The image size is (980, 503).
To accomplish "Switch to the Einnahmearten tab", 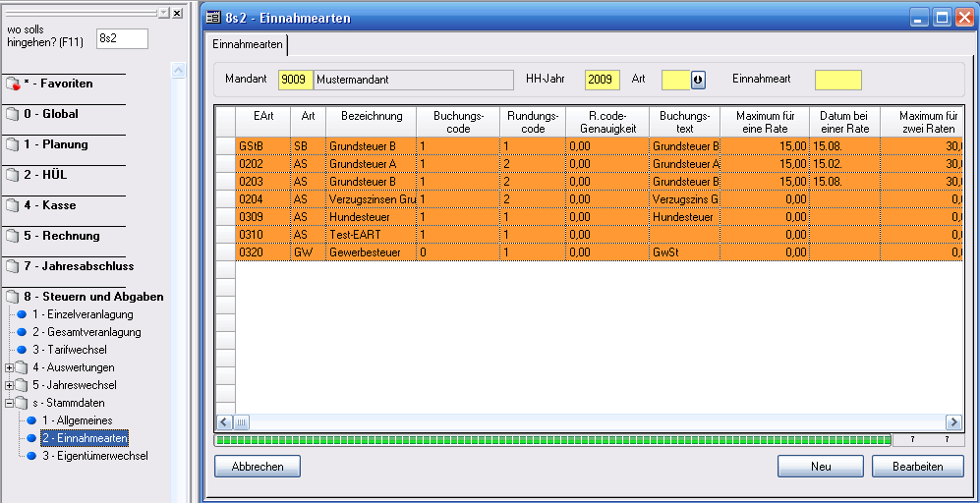I will coord(248,44).
